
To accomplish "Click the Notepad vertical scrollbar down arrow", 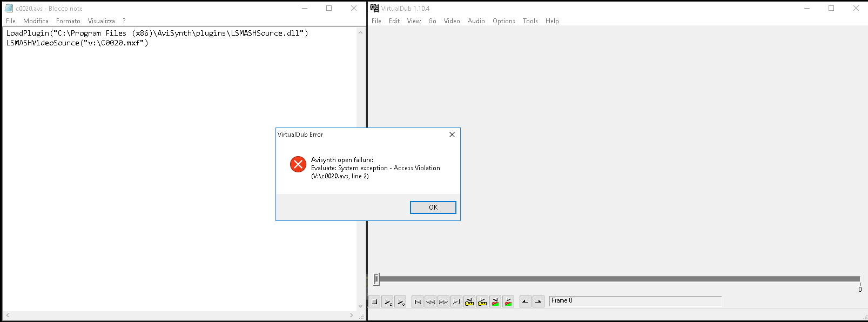I will click(x=361, y=306).
